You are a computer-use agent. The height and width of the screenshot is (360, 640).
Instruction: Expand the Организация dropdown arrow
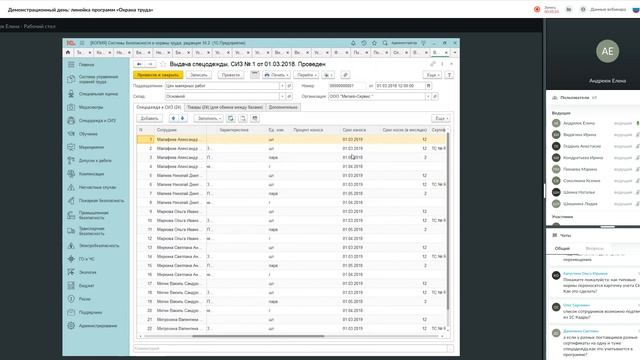tap(428, 96)
